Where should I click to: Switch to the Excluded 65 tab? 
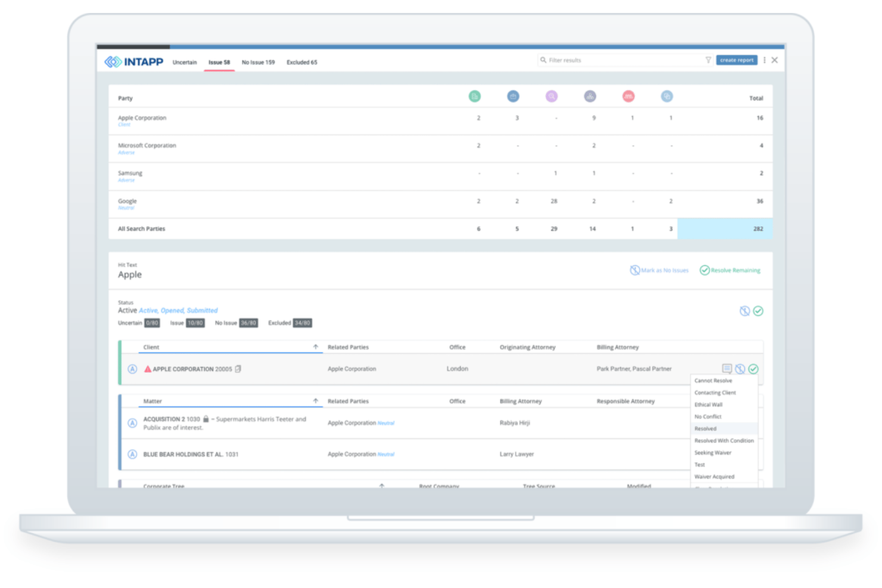coord(302,62)
